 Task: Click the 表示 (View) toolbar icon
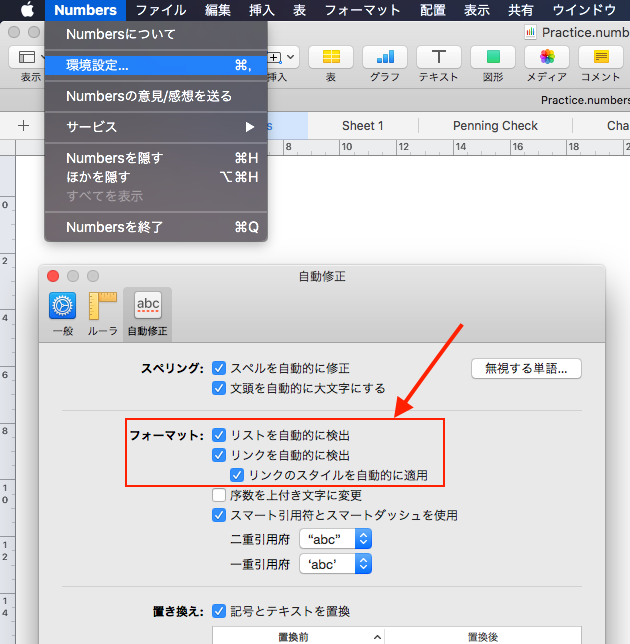click(x=27, y=57)
